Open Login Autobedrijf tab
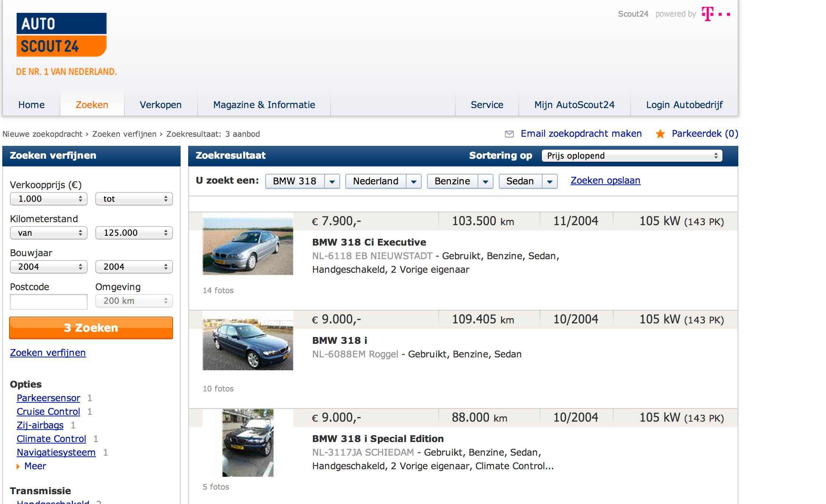This screenshot has width=826, height=504. (684, 105)
